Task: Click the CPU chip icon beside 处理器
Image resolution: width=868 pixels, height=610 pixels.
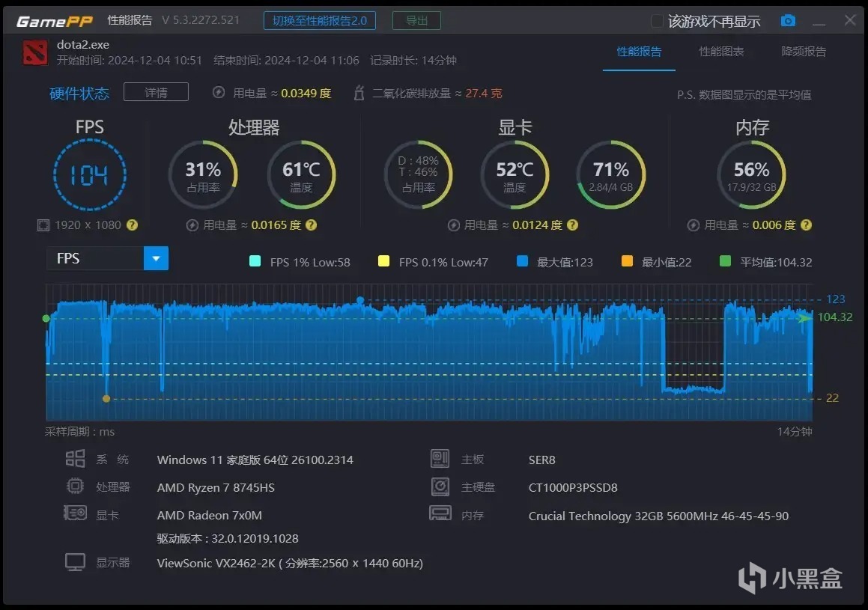Action: click(75, 486)
